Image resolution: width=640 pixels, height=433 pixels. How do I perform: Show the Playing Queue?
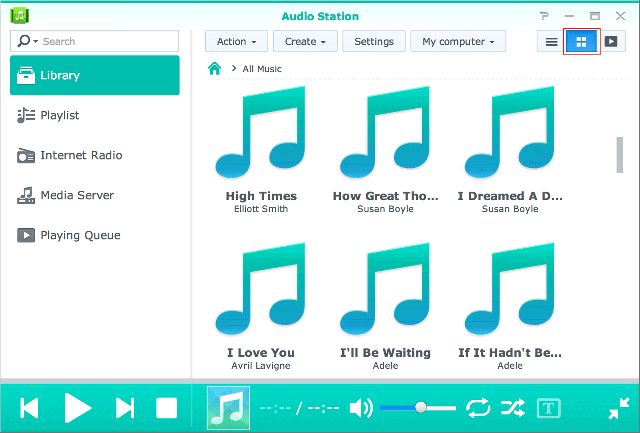(x=95, y=235)
